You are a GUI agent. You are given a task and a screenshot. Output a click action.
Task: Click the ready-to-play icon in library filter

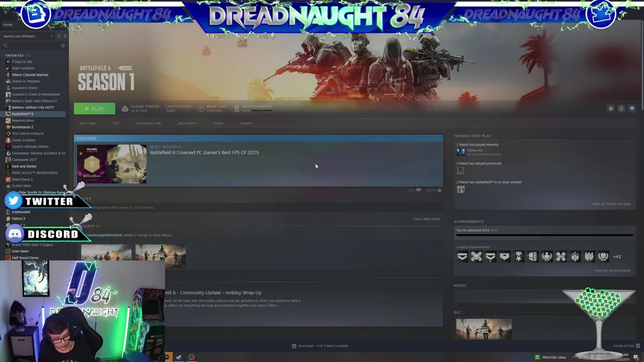pyautogui.click(x=65, y=36)
